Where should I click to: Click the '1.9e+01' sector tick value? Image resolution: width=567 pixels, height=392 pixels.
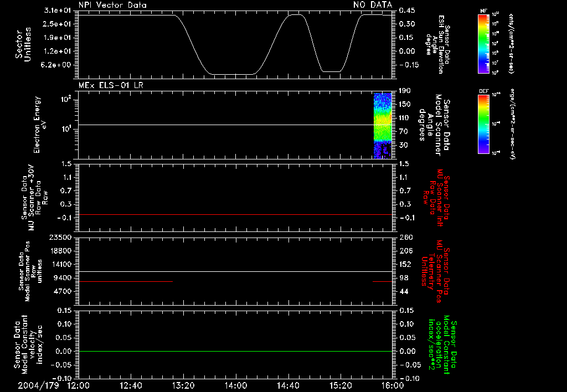58,38
